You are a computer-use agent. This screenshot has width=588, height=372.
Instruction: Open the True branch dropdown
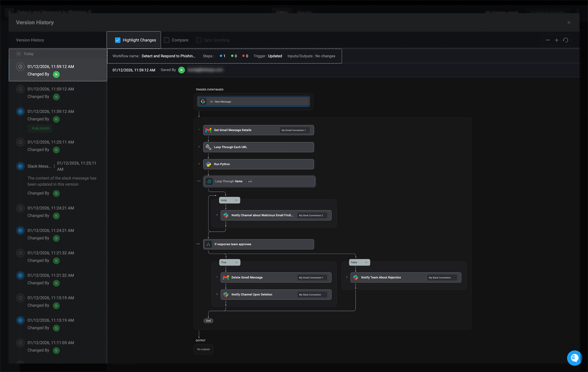tap(230, 263)
